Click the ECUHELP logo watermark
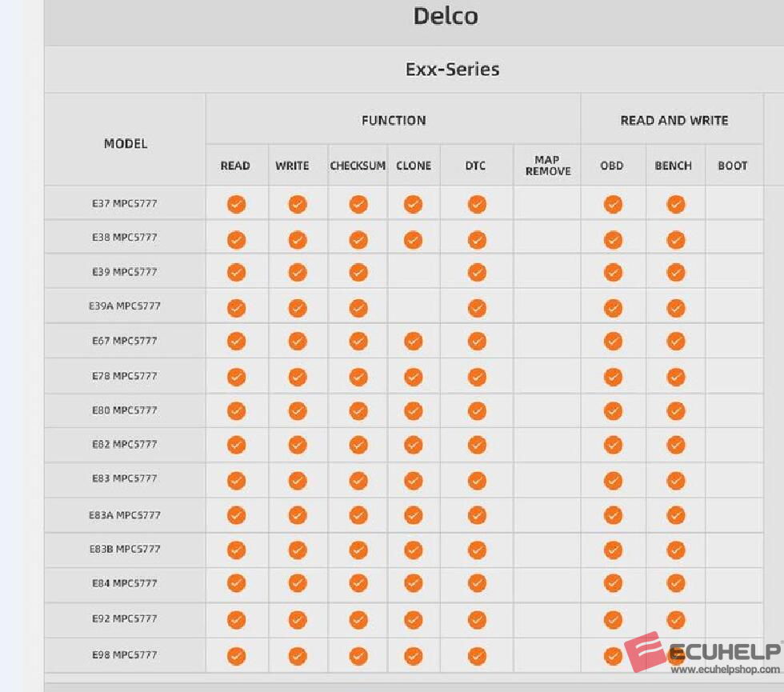 pyautogui.click(x=702, y=650)
